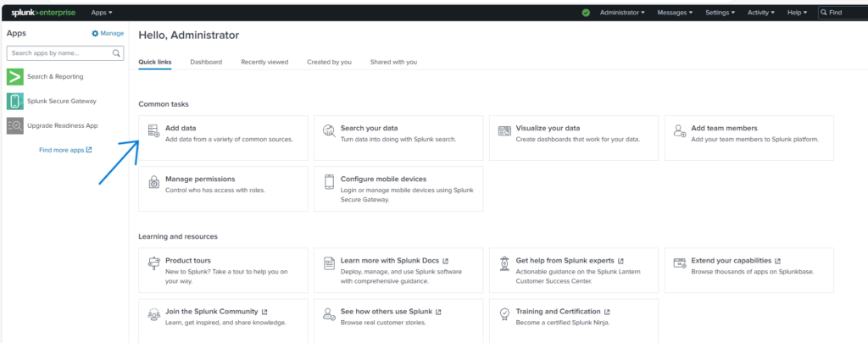Click the Splunk Secure Gateway app icon
This screenshot has height=343, width=868.
click(14, 102)
